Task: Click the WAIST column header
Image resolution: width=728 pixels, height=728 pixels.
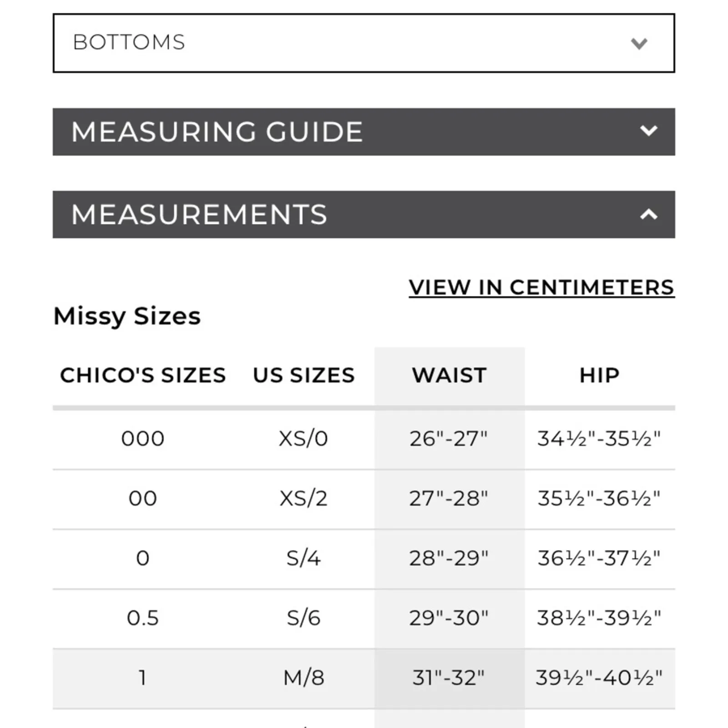Action: click(449, 375)
